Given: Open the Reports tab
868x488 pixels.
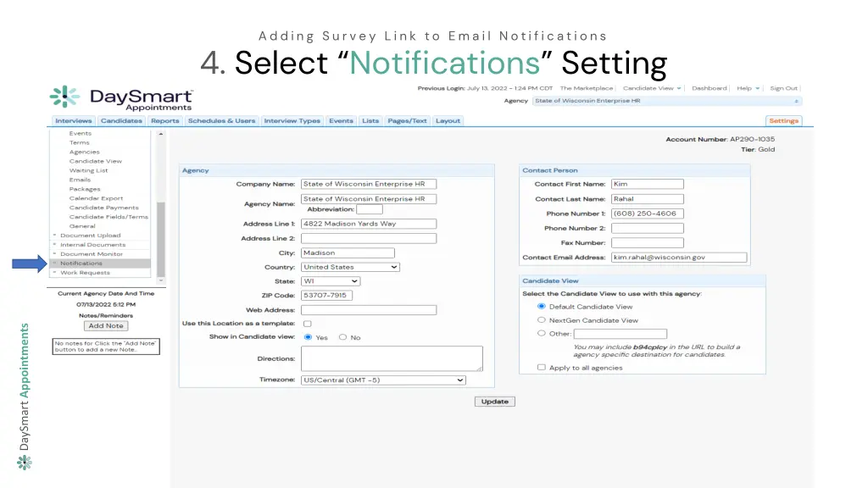Looking at the screenshot, I should click(x=165, y=120).
